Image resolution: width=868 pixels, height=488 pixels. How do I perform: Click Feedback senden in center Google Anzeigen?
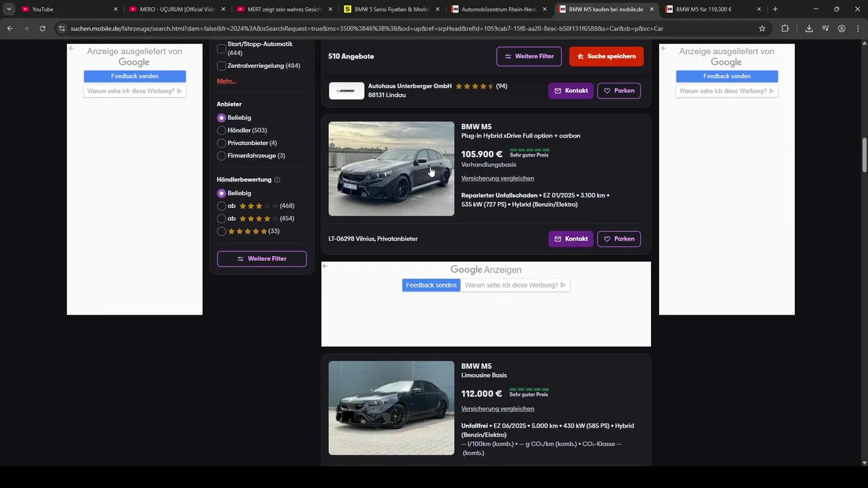point(431,285)
